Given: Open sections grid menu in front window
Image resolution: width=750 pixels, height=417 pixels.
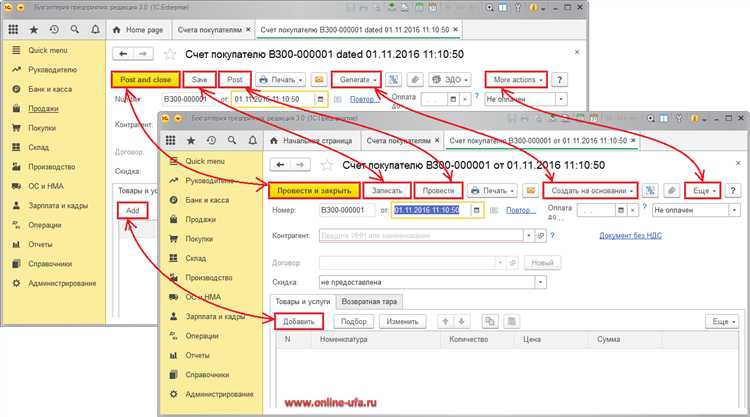Looking at the screenshot, I should (x=170, y=141).
